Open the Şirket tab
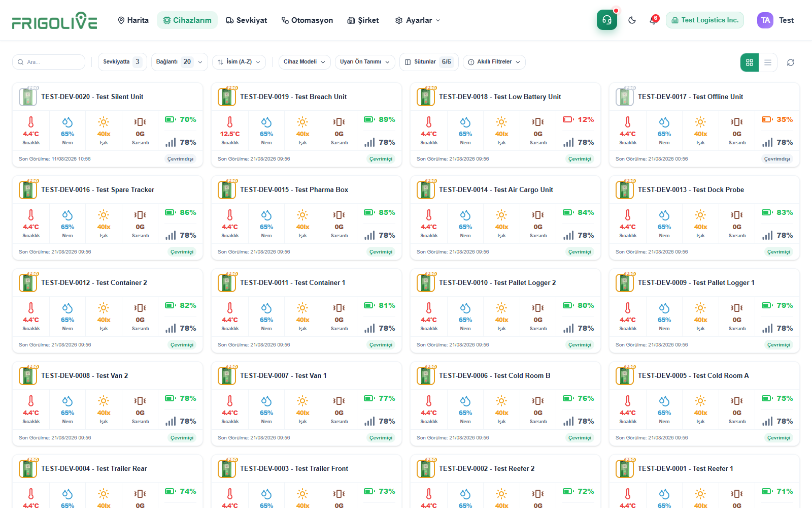Image resolution: width=812 pixels, height=508 pixels. pos(363,20)
